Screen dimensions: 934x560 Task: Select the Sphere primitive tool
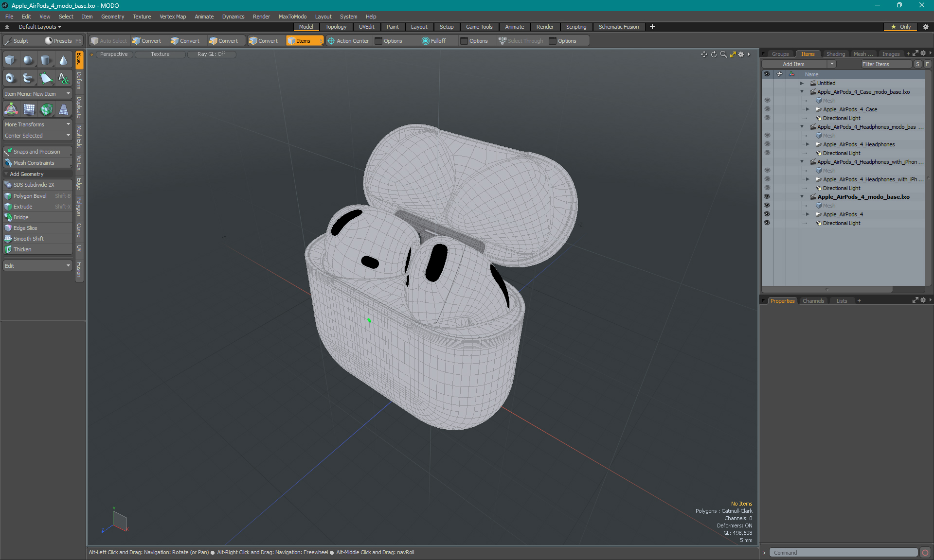point(28,60)
